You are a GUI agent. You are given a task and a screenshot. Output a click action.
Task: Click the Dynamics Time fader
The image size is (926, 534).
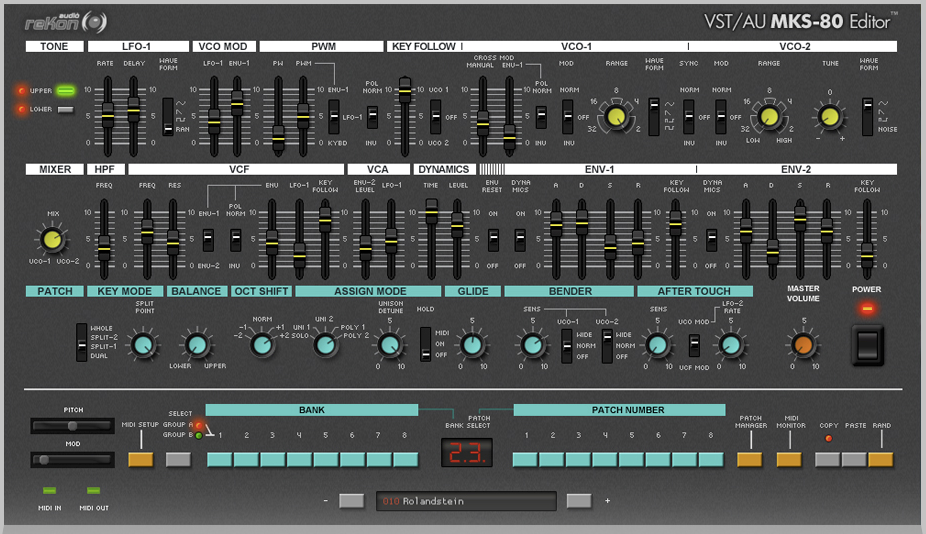tap(431, 239)
